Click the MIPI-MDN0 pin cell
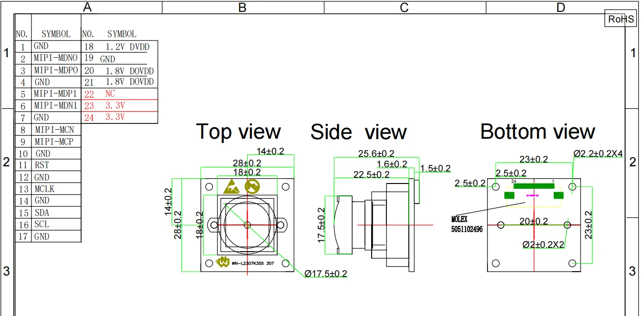The width and height of the screenshot is (644, 316). (56, 59)
